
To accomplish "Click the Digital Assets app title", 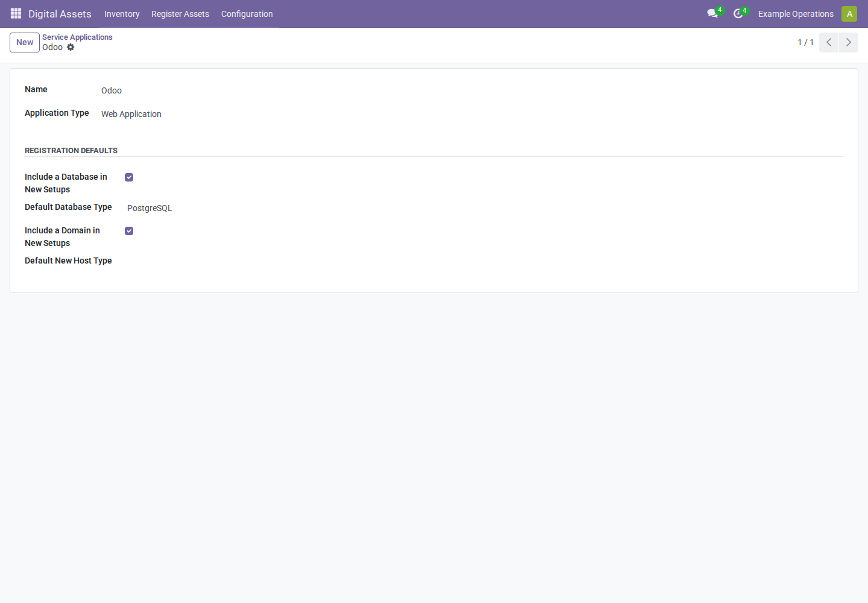I will point(60,13).
